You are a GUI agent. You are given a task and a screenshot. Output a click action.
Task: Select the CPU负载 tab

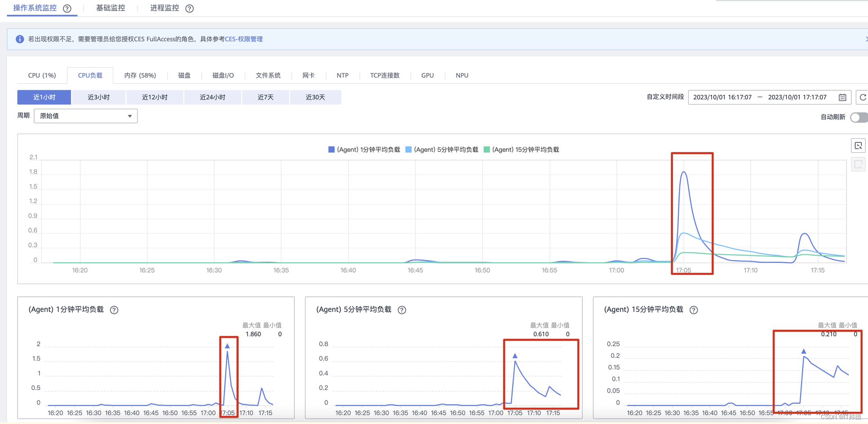tap(90, 75)
